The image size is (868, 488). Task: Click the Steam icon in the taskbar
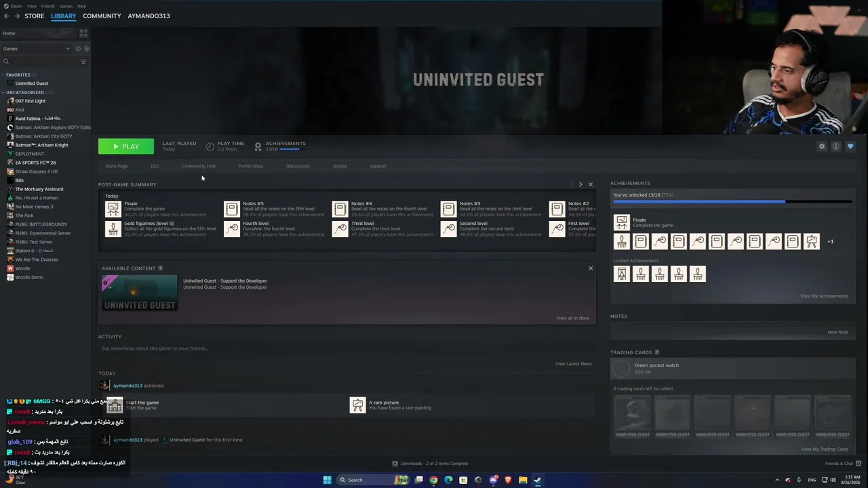click(x=538, y=480)
